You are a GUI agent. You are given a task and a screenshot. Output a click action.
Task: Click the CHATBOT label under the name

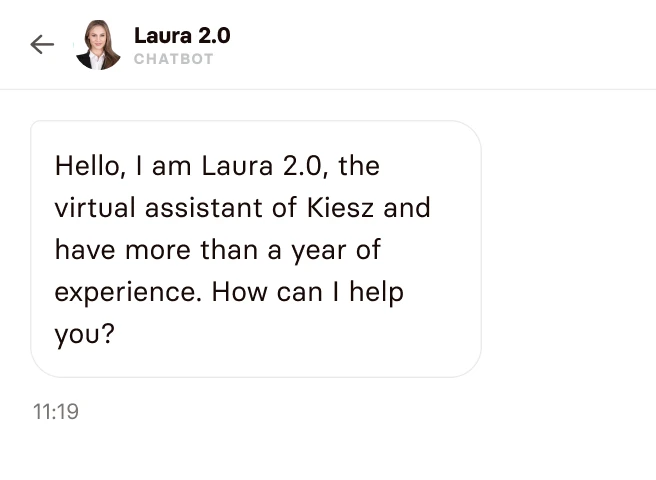pyautogui.click(x=173, y=59)
